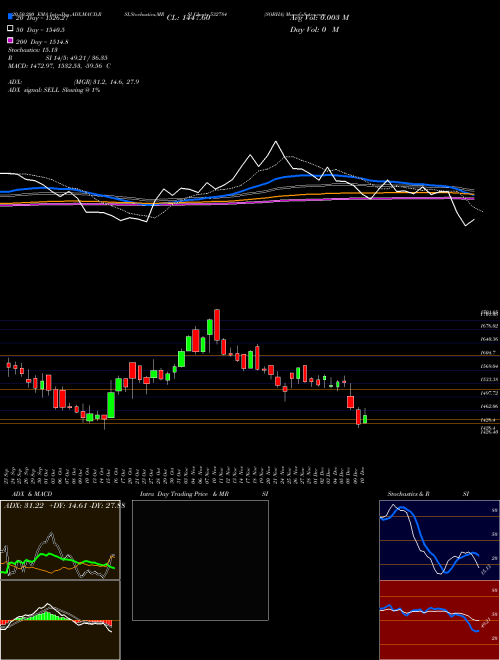Click the empty Intra Day Trading Price panel
This screenshot has height=660, width=500.
(x=200, y=560)
